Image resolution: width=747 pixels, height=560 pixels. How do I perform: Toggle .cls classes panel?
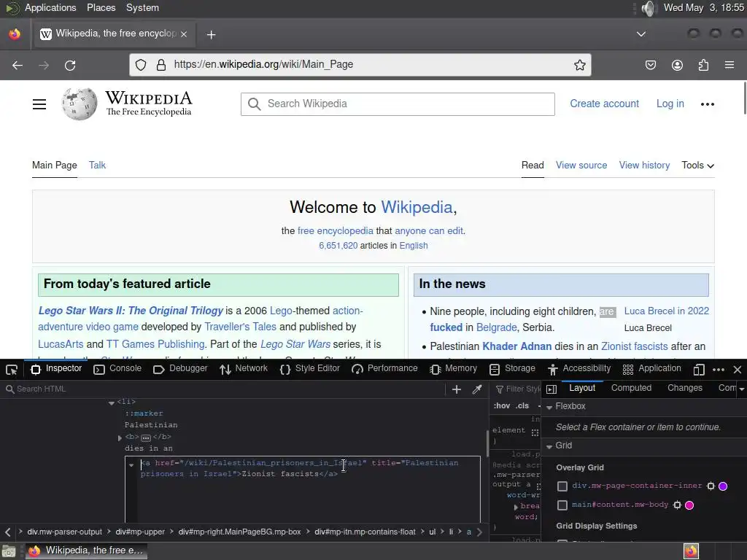point(522,405)
